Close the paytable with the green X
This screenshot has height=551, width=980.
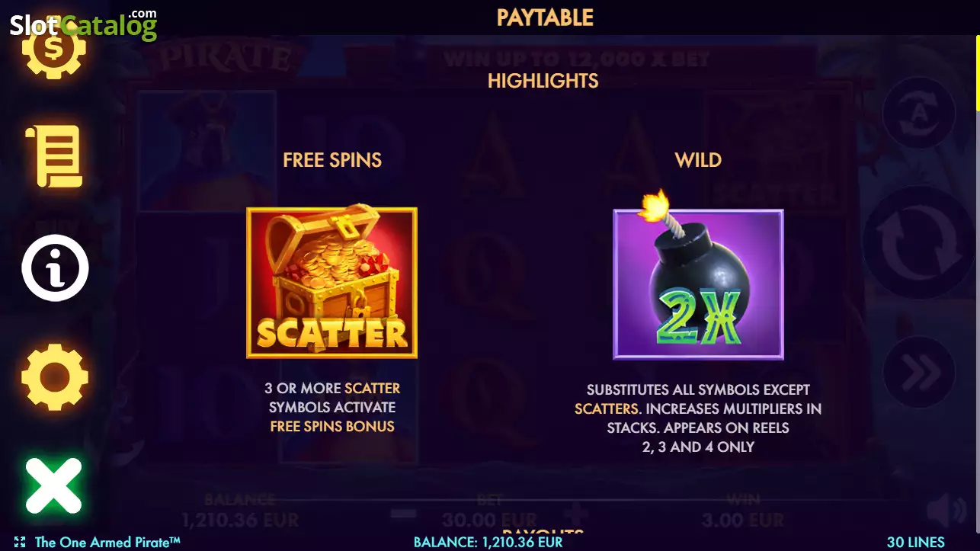click(53, 485)
